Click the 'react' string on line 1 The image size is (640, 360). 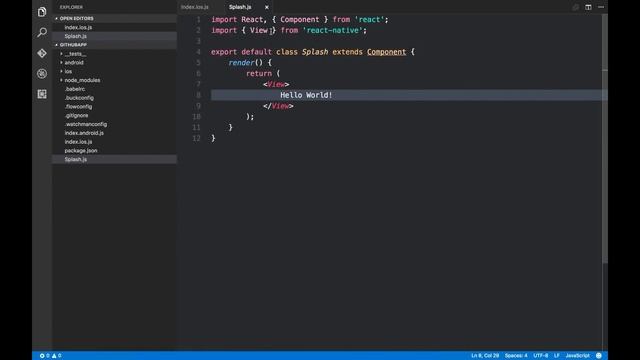point(369,20)
